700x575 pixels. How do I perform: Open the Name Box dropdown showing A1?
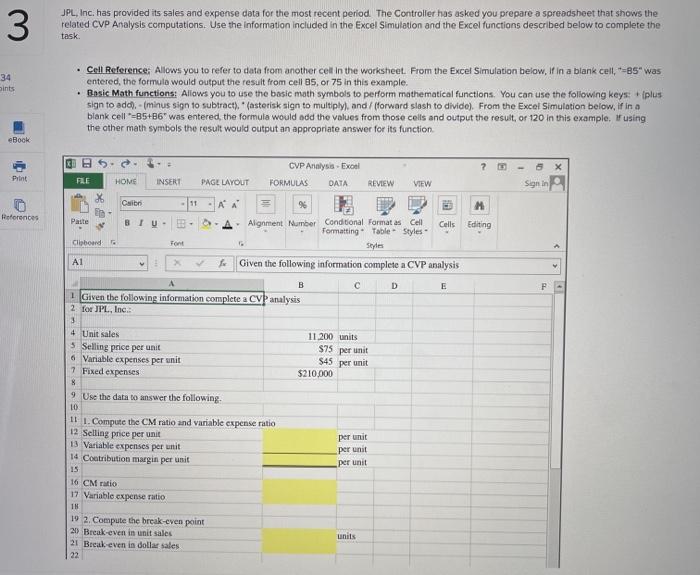click(142, 263)
